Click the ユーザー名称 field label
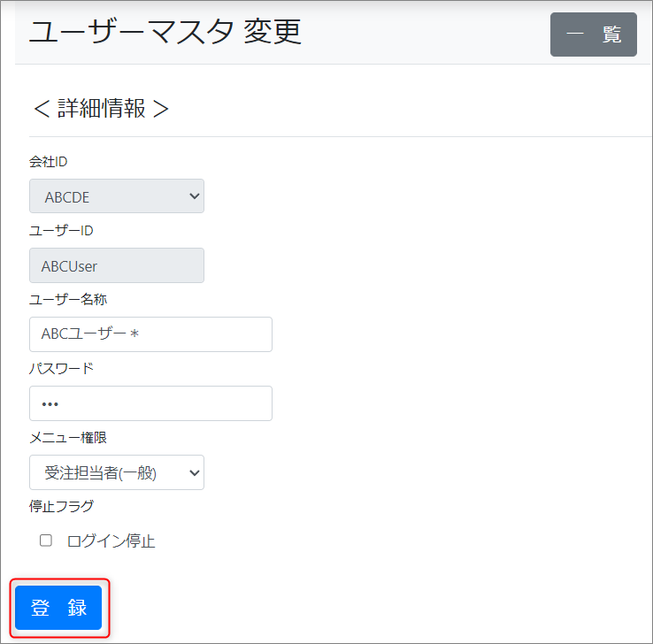Viewport: 653px width, 644px height. 68,300
